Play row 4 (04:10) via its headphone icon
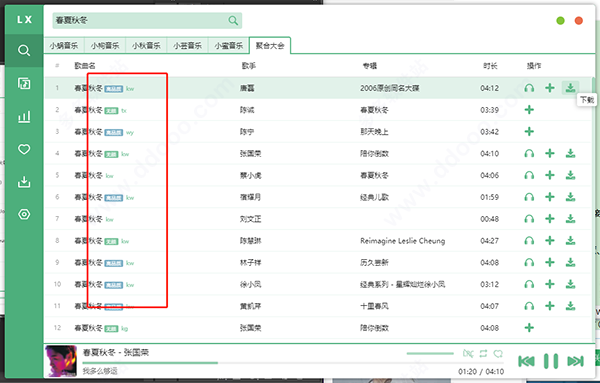The image size is (600, 383). click(x=529, y=153)
